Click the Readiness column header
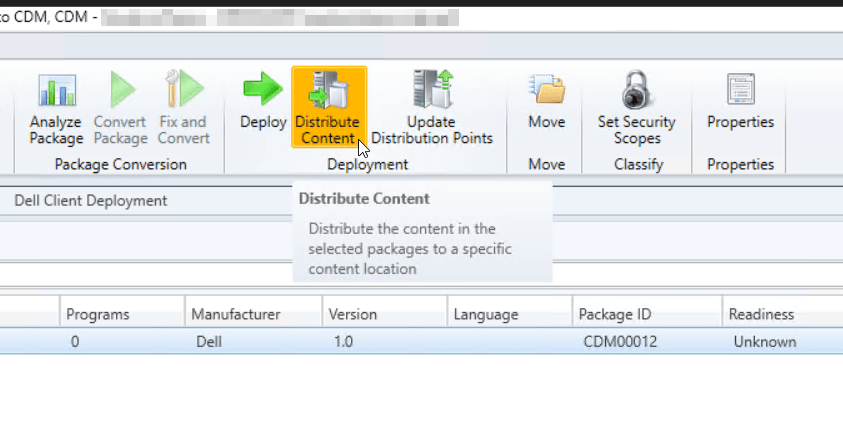The width and height of the screenshot is (843, 441). pos(761,314)
